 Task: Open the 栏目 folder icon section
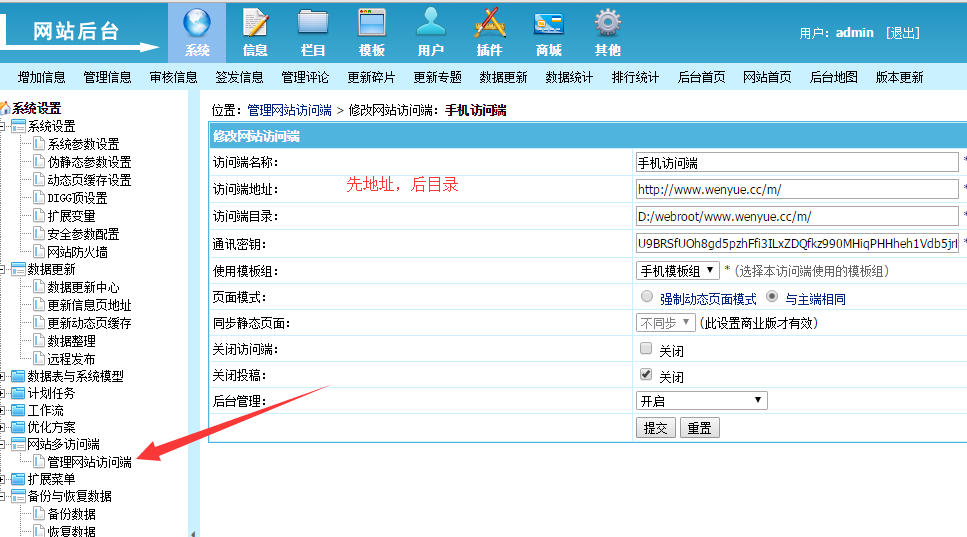tap(313, 32)
